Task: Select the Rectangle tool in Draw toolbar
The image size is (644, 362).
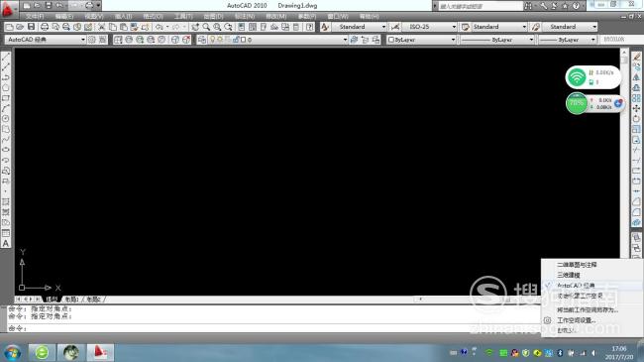Action: click(6, 98)
